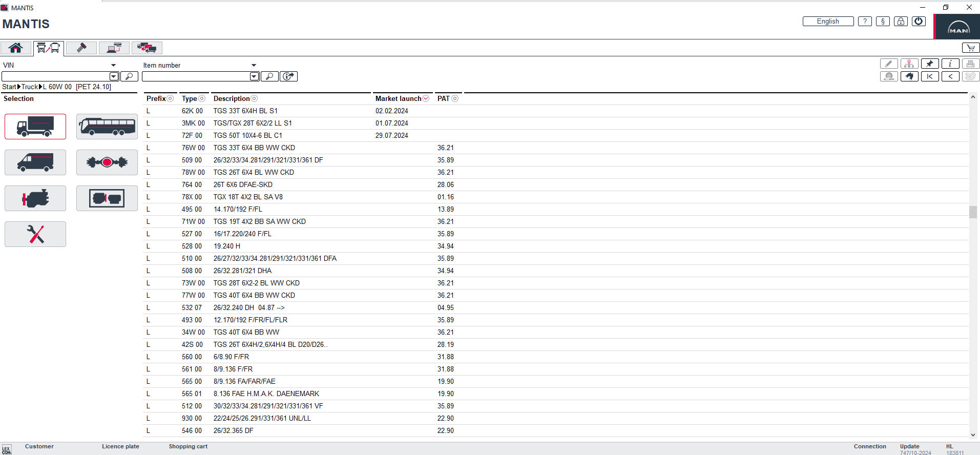Select the Tools wrench category icon
Image resolution: width=980 pixels, height=455 pixels.
coord(35,234)
